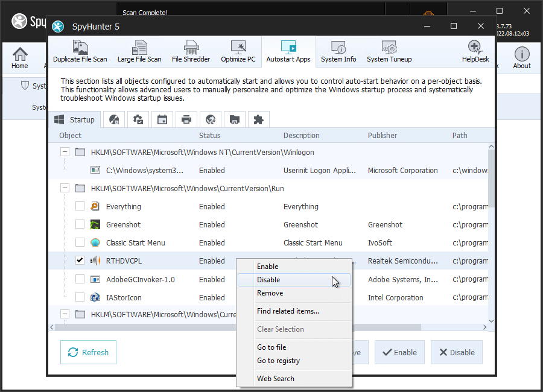Open the System Info section
543x392 pixels.
(338, 52)
